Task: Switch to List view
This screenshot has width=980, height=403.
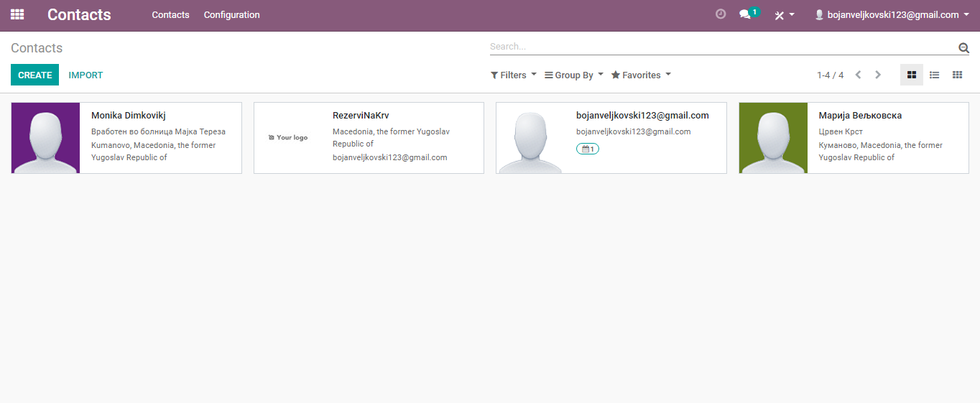Action: (x=934, y=75)
